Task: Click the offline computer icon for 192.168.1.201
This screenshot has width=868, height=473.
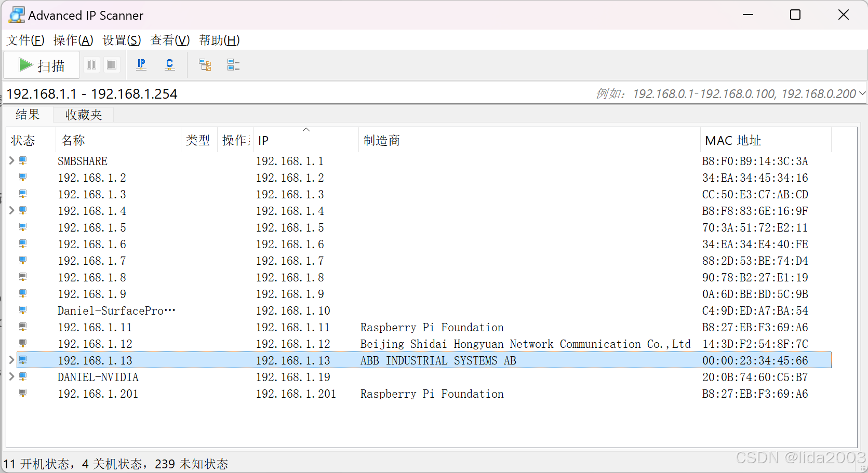Action: tap(23, 394)
